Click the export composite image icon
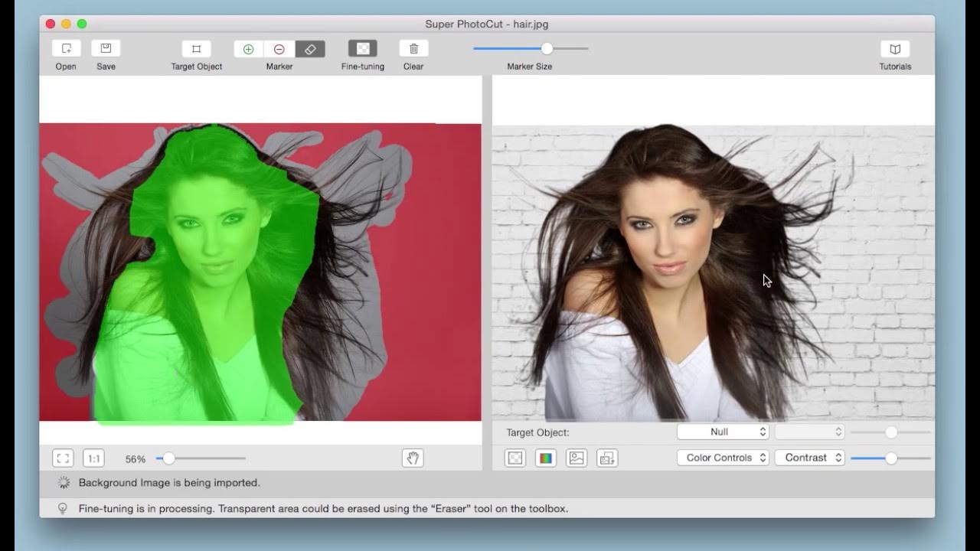The image size is (980, 551). [x=607, y=458]
